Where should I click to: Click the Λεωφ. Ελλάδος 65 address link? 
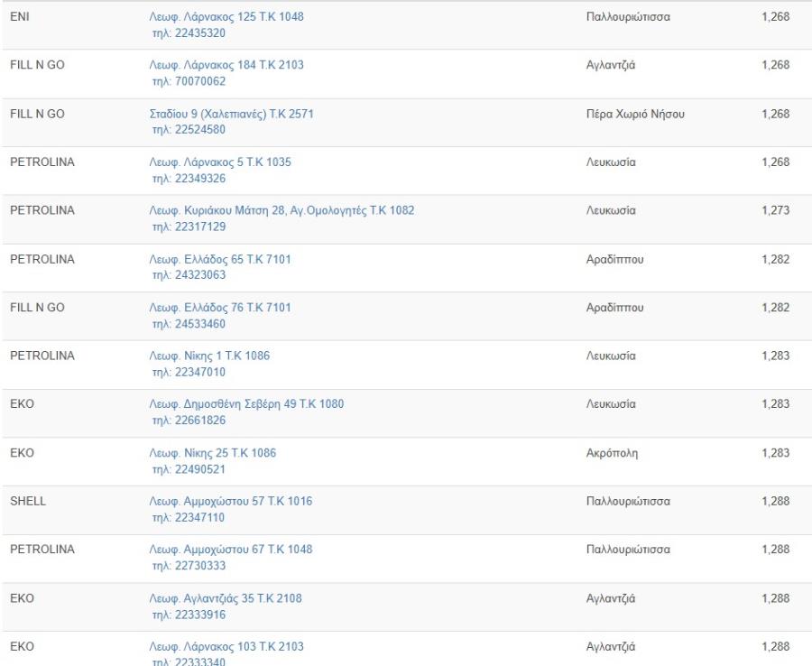click(220, 260)
